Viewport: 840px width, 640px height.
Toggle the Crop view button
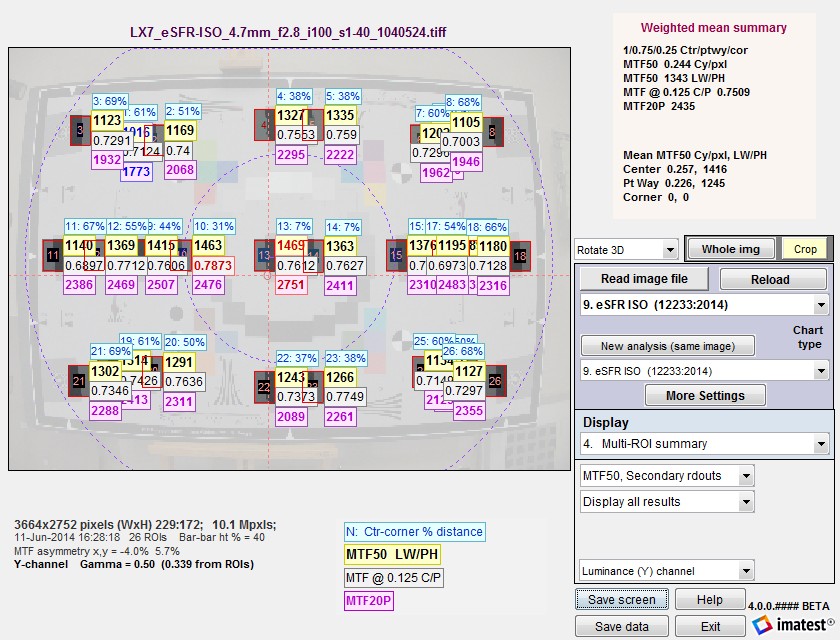pyautogui.click(x=805, y=249)
